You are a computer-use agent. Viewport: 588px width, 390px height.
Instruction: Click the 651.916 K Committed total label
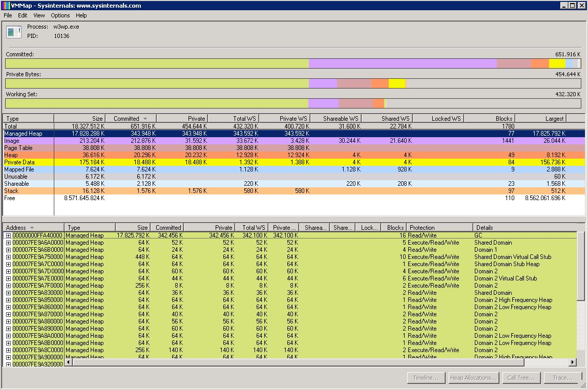[x=568, y=54]
